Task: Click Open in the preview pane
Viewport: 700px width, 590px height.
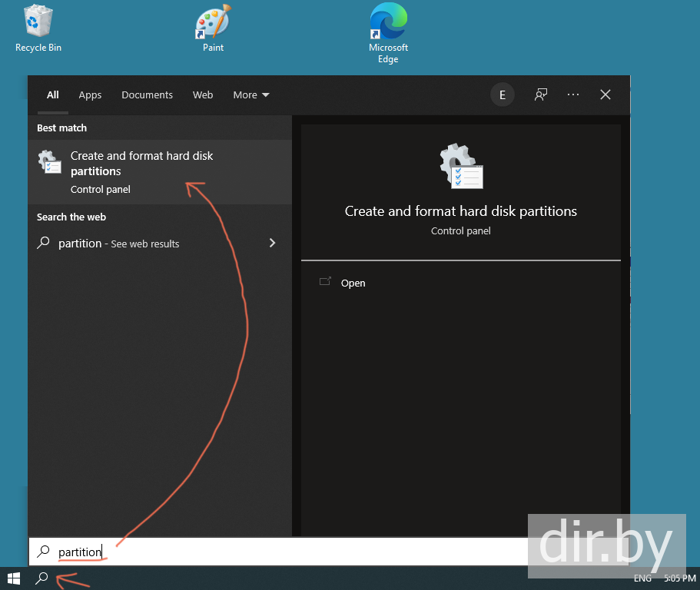Action: coord(353,283)
